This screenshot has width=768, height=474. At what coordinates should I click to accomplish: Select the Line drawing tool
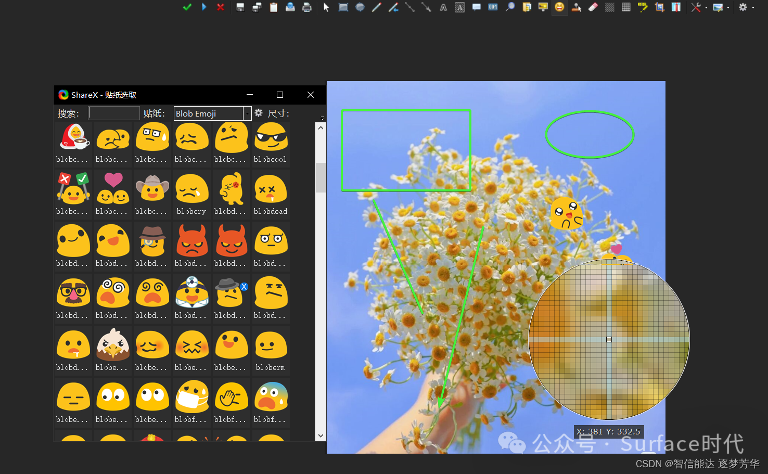pos(409,7)
